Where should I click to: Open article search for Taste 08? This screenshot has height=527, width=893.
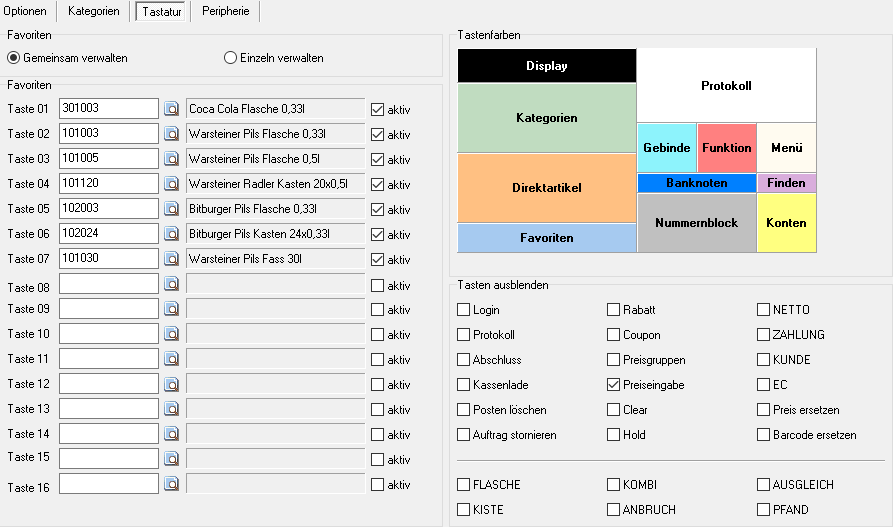point(171,284)
